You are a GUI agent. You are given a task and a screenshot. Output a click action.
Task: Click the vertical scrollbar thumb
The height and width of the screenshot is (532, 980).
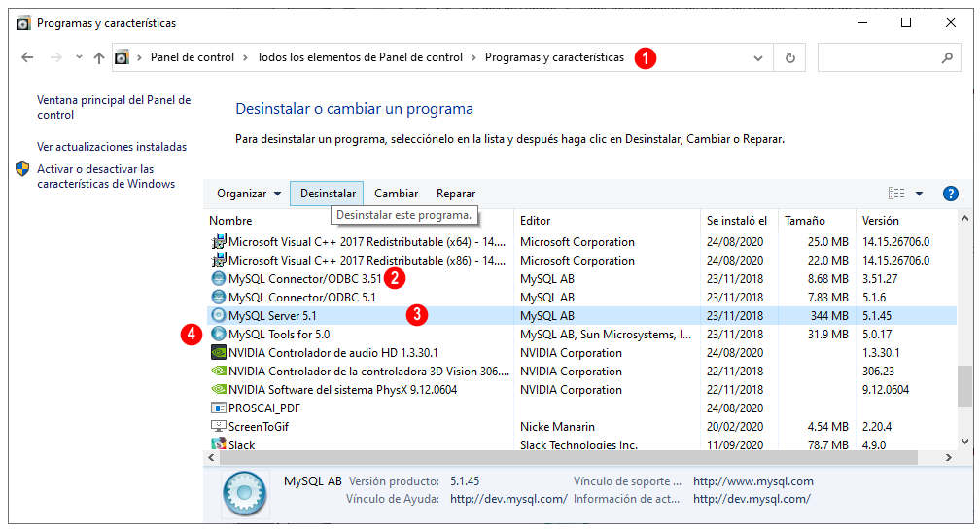tap(965, 386)
